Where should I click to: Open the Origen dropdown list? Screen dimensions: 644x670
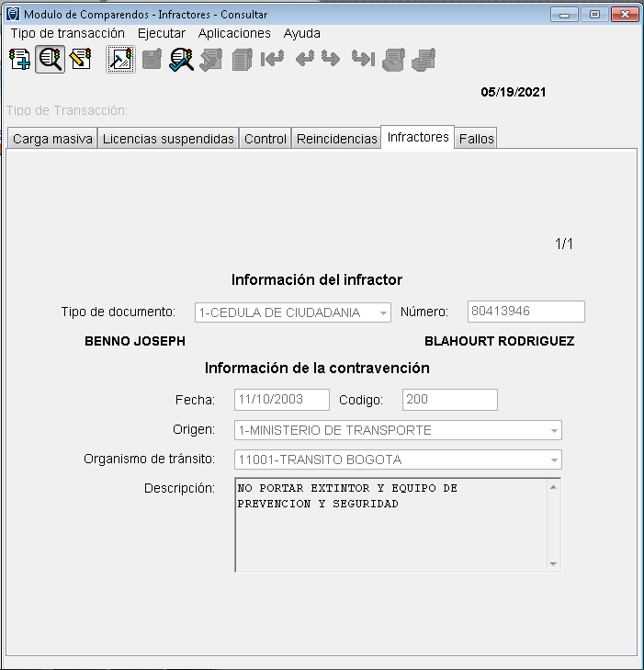[x=554, y=430]
